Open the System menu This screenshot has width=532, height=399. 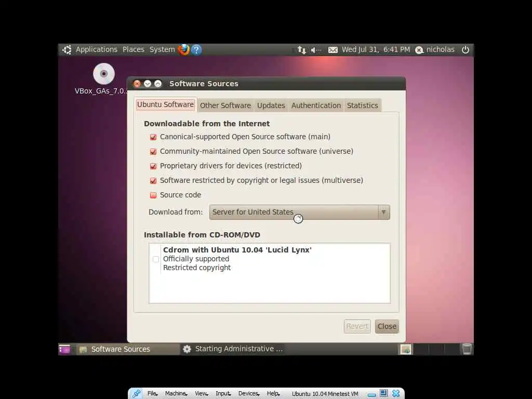[162, 49]
